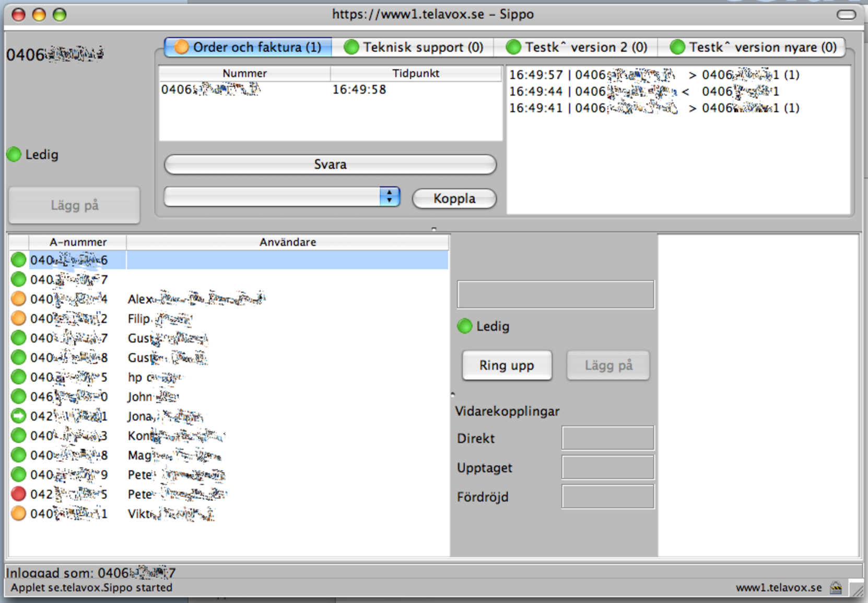868x603 pixels.
Task: Click the Ring upp button
Action: tap(507, 365)
